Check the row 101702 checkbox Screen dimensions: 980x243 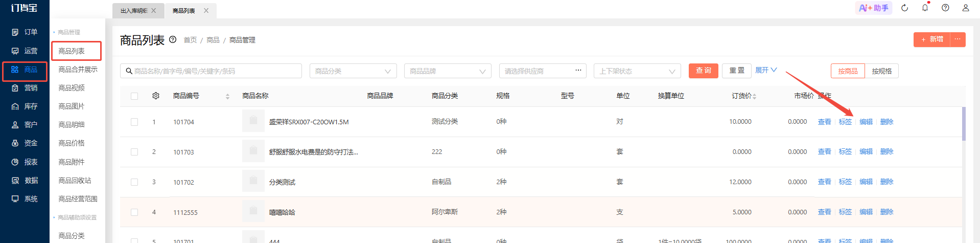click(134, 182)
